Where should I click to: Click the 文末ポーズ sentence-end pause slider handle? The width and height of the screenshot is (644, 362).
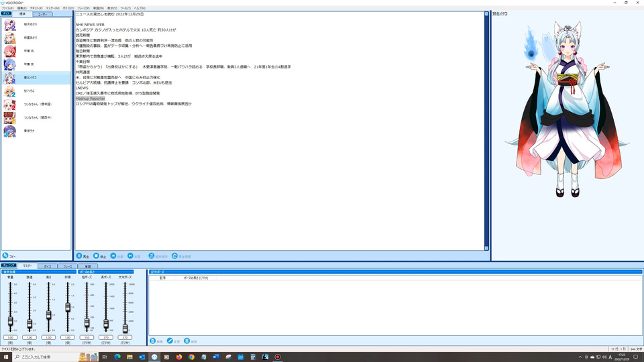(125, 328)
